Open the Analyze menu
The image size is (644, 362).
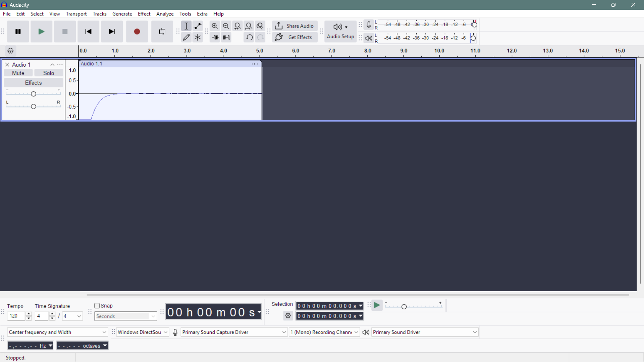[x=165, y=14]
